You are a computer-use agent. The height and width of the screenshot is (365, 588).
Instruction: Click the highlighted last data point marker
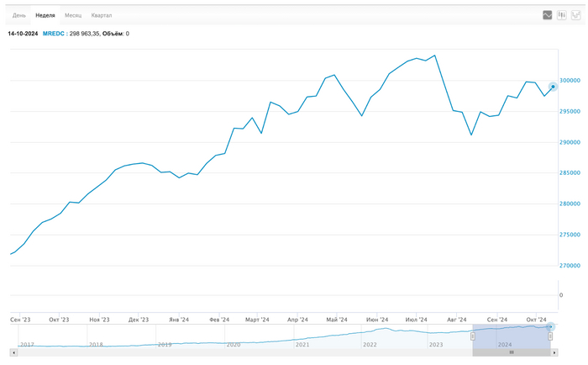[553, 87]
